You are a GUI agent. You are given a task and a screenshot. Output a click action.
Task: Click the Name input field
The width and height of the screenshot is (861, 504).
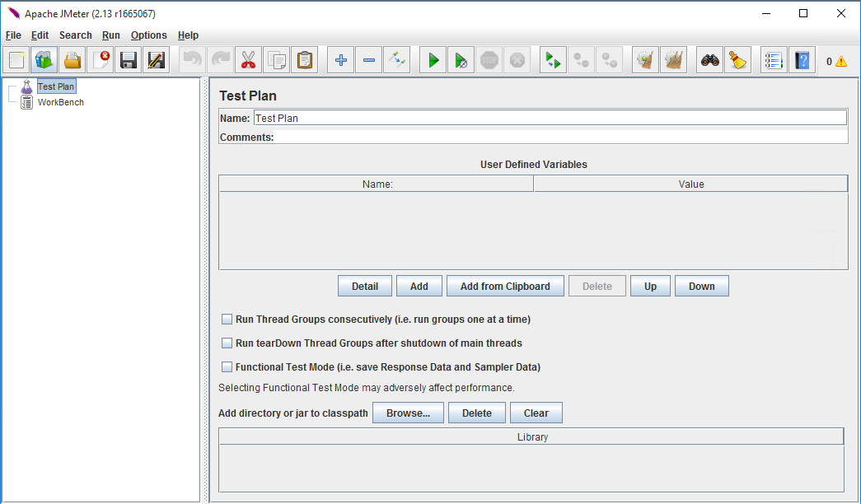point(550,118)
